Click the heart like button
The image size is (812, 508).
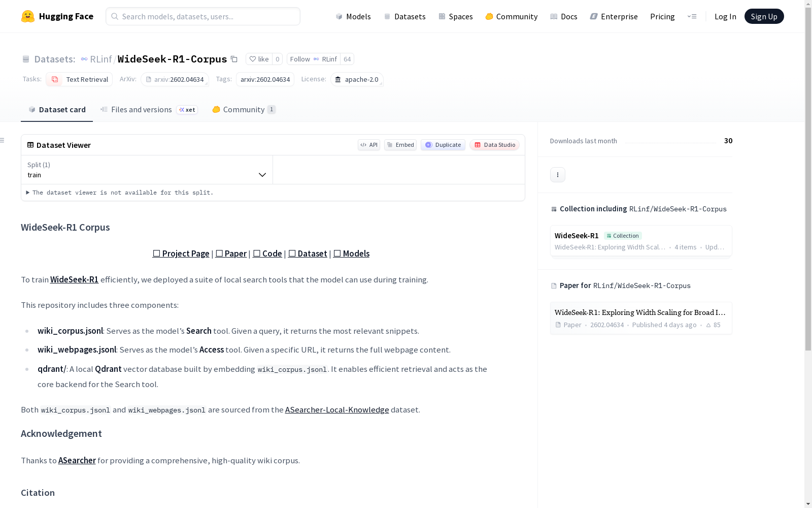click(259, 59)
